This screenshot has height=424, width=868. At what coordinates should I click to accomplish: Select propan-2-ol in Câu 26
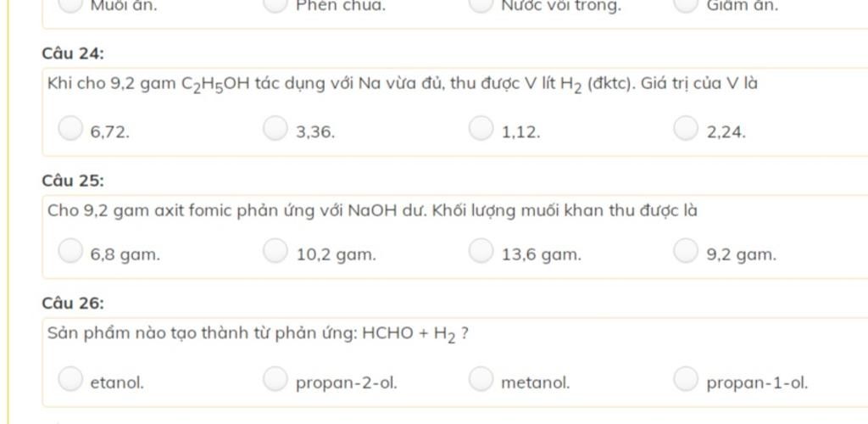point(275,378)
